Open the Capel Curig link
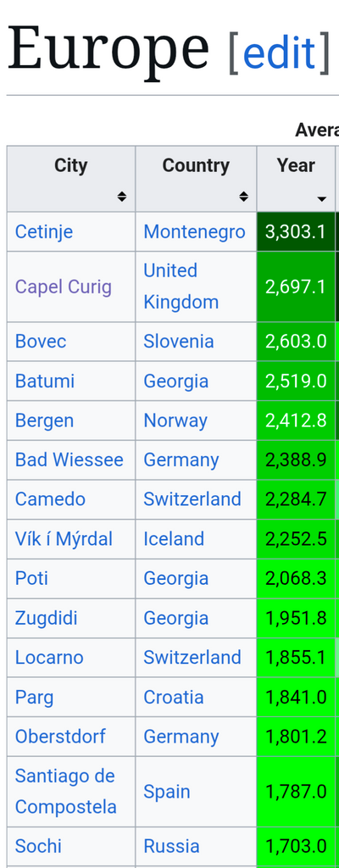 pyautogui.click(x=64, y=287)
